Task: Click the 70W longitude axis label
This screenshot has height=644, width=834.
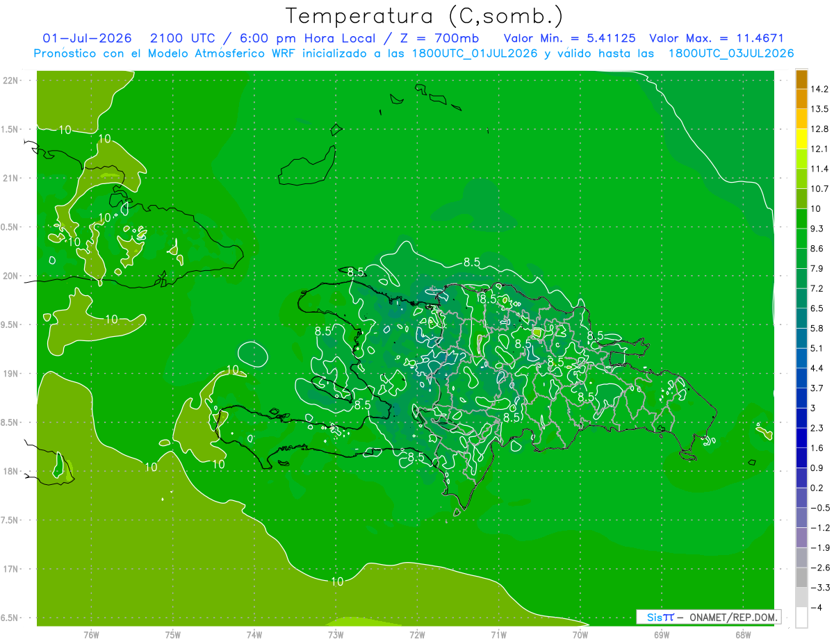Action: pyautogui.click(x=580, y=634)
